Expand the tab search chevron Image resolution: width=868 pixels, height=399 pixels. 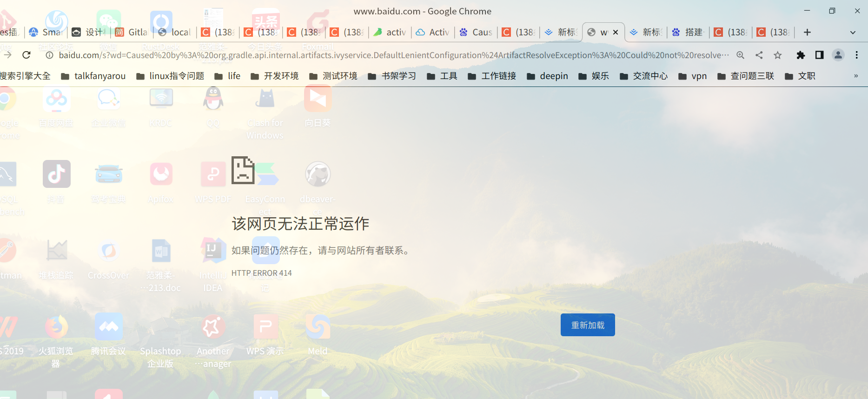(x=853, y=33)
